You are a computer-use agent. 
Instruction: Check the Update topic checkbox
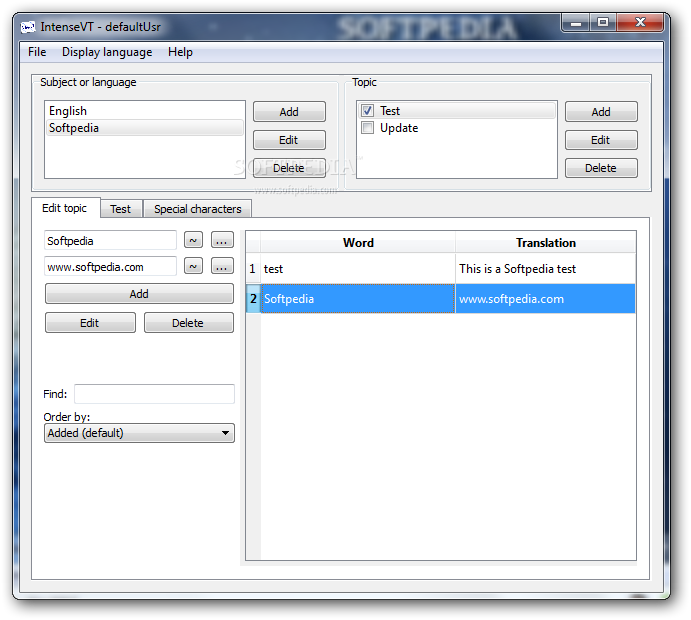point(367,128)
